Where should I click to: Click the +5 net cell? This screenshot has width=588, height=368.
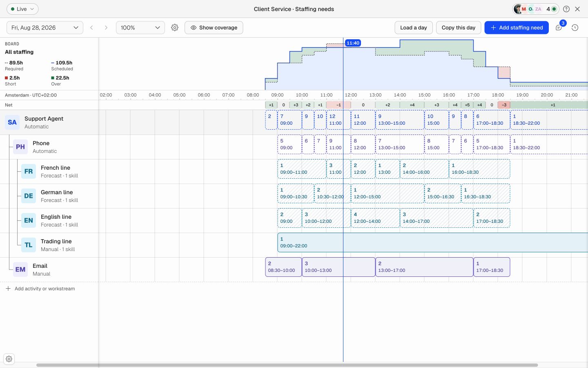(467, 105)
